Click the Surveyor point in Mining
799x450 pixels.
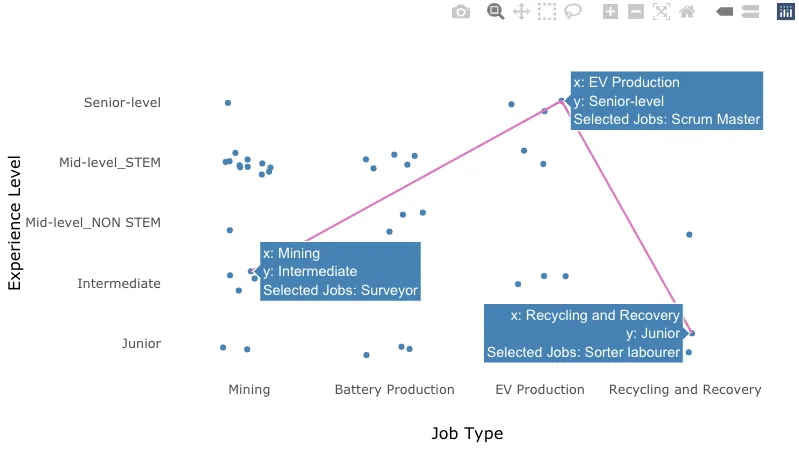click(251, 271)
